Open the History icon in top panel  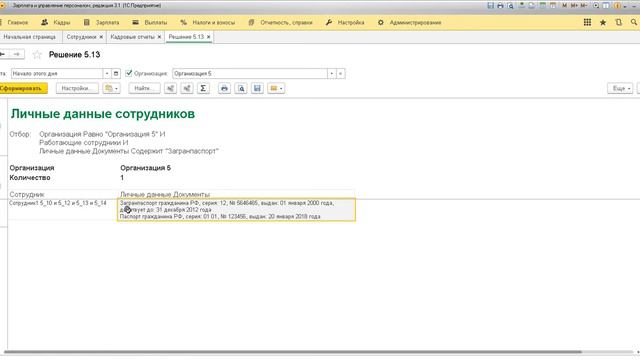619,22
